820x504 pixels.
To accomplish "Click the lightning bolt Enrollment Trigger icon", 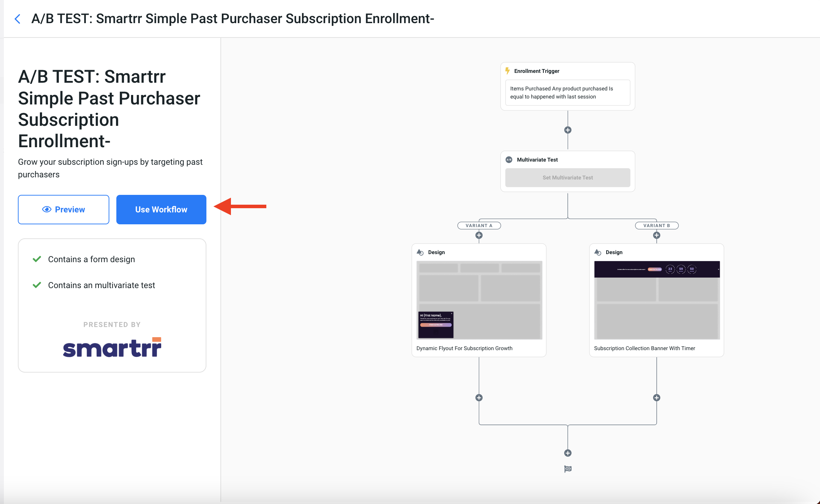I will tap(507, 71).
